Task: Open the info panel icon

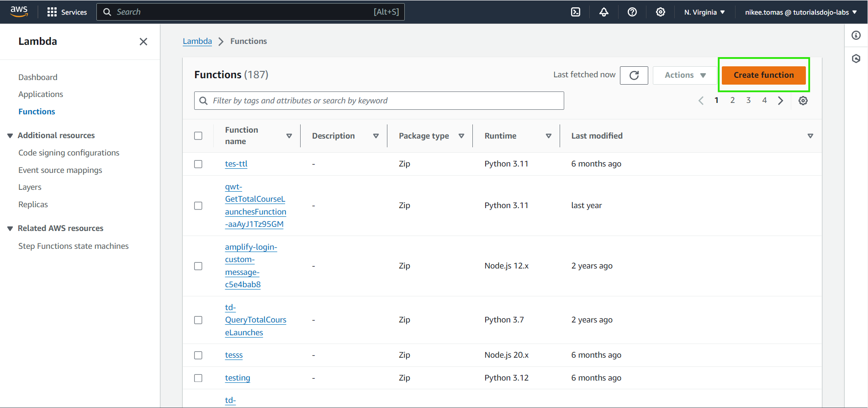Action: tap(856, 35)
